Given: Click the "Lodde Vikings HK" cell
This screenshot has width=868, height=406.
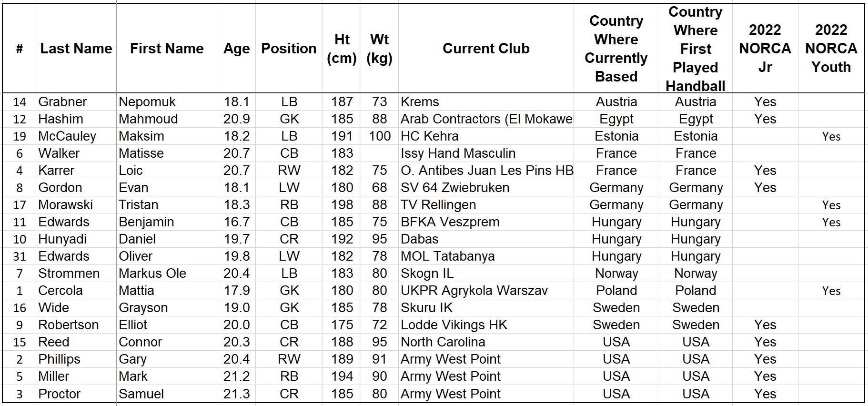Looking at the screenshot, I should point(454,325).
